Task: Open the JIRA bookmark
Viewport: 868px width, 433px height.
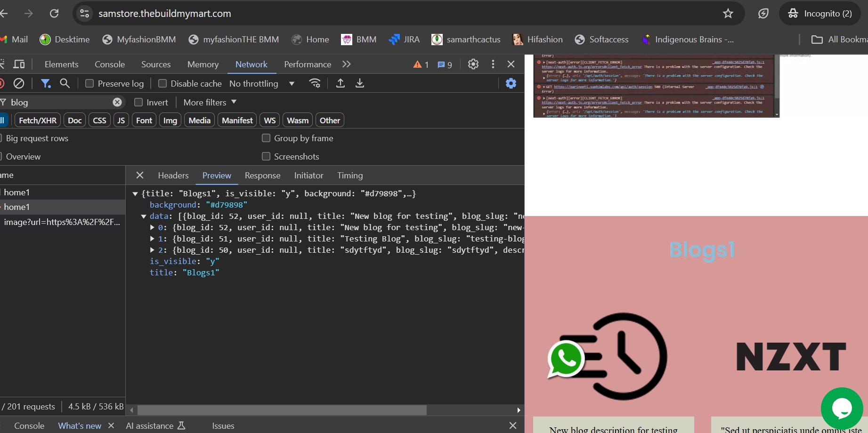Action: [404, 40]
